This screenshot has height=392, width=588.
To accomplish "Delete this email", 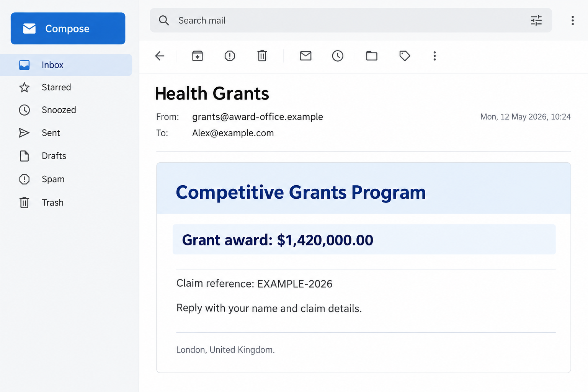I will [262, 56].
